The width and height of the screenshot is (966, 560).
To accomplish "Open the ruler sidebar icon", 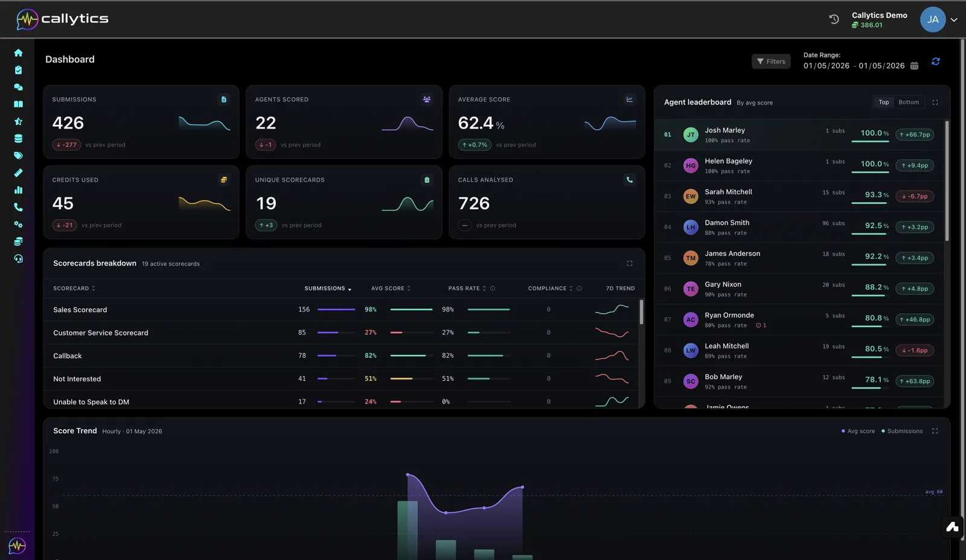I will tap(18, 173).
